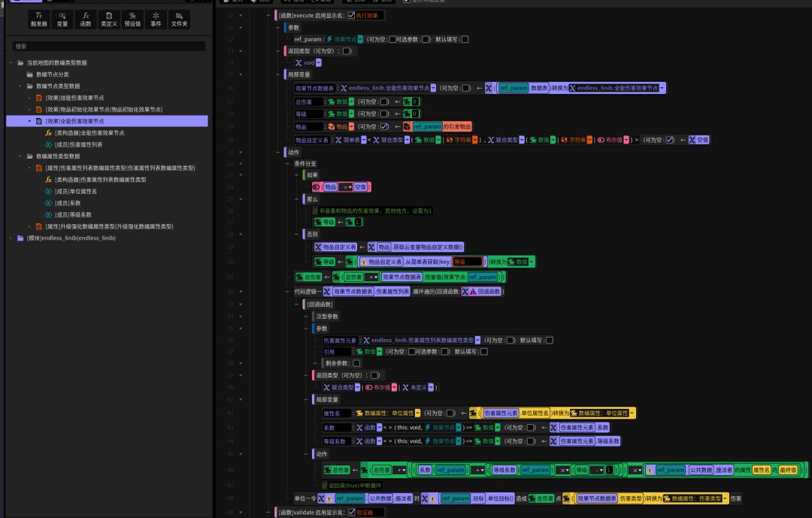Click the 变量 (variable) toolbar icon
Image resolution: width=812 pixels, height=518 pixels.
coord(62,19)
